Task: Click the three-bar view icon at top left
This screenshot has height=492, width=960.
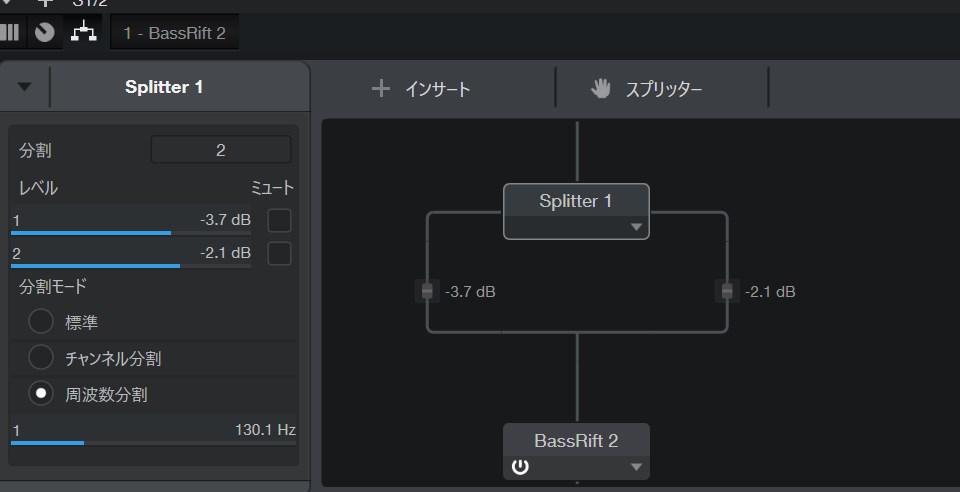Action: (x=10, y=32)
